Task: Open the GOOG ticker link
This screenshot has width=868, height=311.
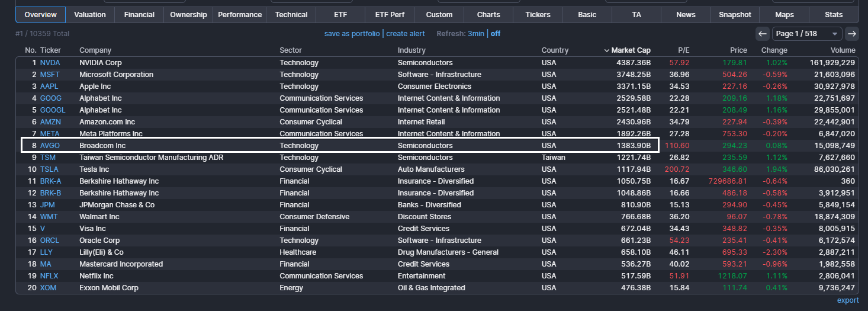Action: tap(51, 98)
